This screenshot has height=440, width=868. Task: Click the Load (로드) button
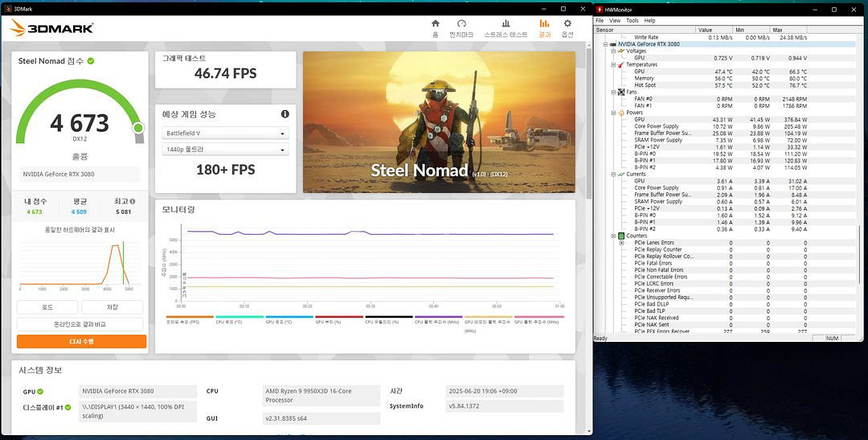tap(47, 307)
